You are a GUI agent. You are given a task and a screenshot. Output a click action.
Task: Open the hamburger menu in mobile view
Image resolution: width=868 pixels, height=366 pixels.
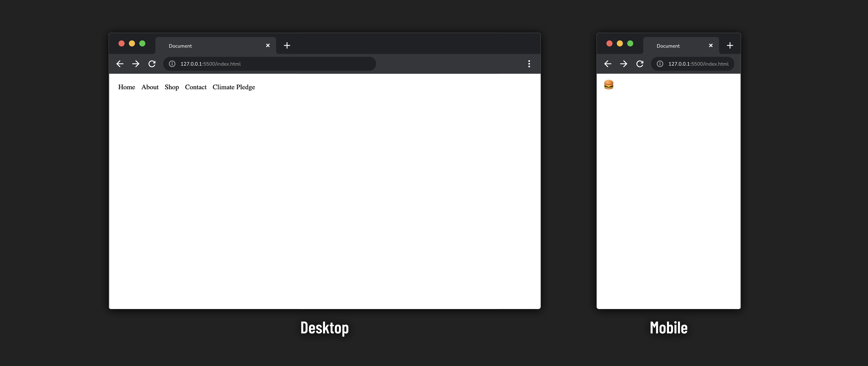[609, 85]
